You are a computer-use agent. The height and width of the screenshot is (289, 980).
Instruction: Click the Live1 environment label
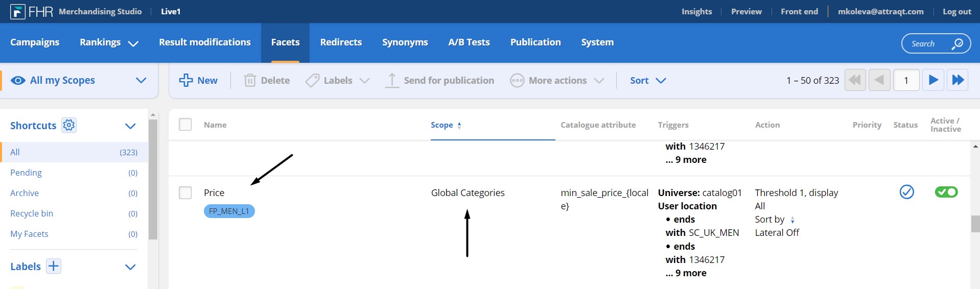pos(171,11)
